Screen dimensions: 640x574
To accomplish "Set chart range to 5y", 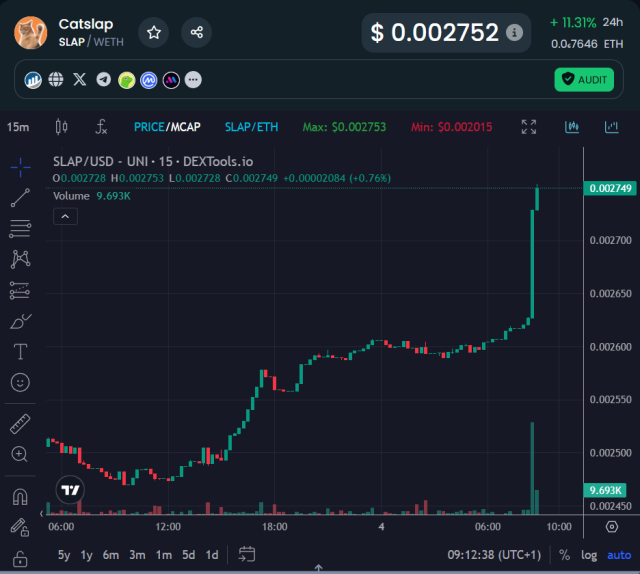I will point(64,555).
